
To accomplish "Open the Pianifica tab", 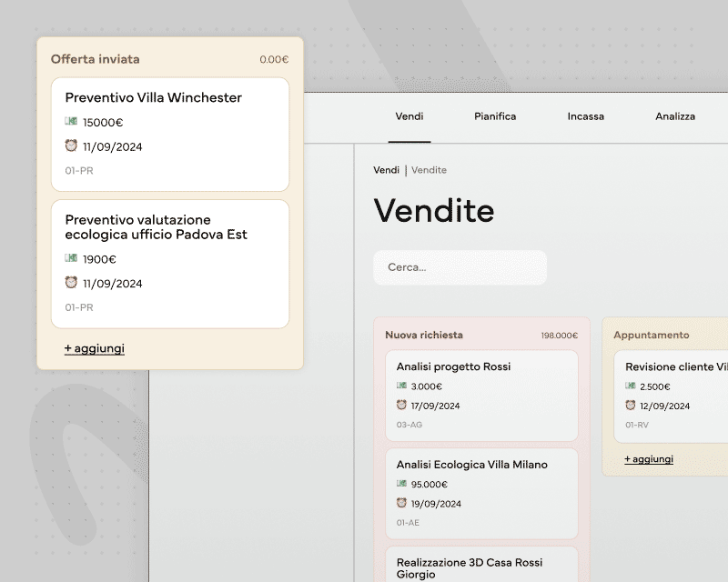I will (495, 116).
